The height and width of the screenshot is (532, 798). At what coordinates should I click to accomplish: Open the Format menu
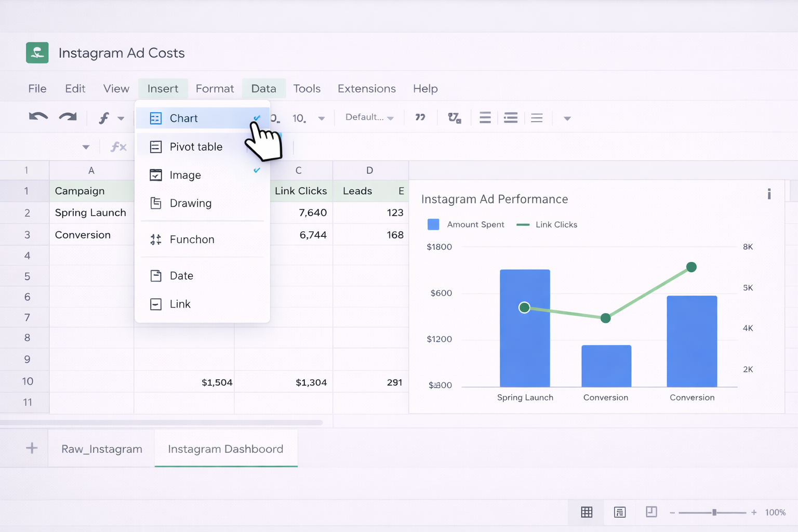coord(215,88)
